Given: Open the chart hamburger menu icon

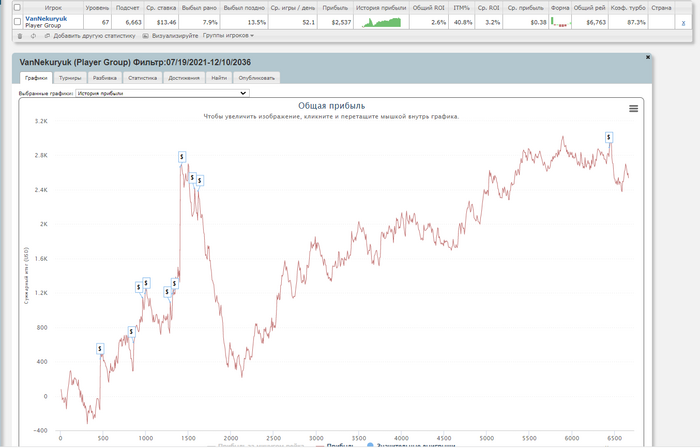Looking at the screenshot, I should tap(633, 108).
